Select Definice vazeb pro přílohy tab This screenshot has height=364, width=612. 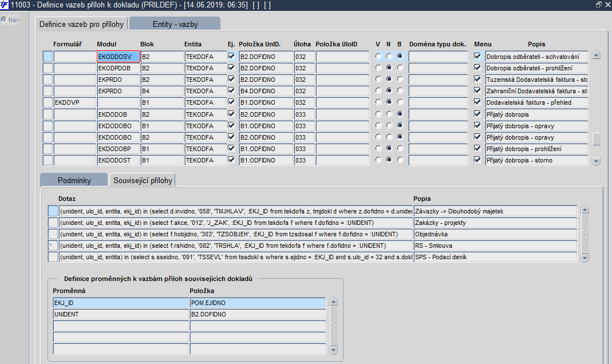(81, 24)
